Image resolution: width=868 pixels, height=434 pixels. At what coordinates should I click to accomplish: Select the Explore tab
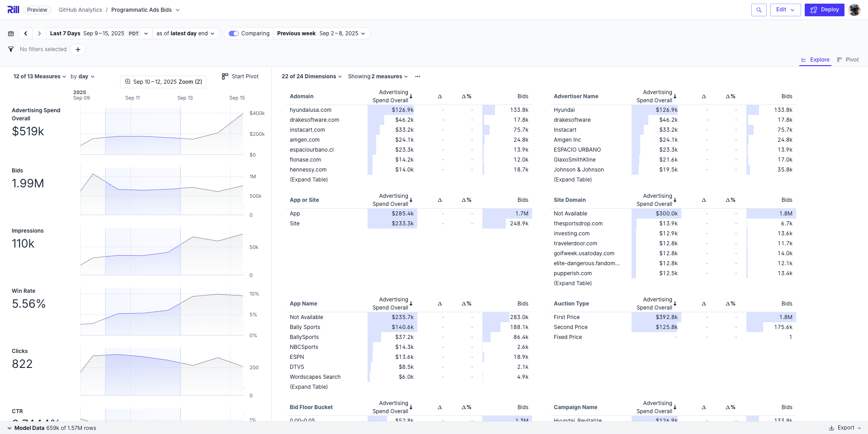coord(815,60)
